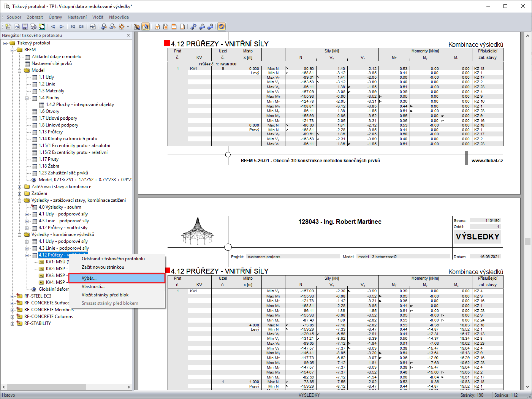Select 1.17 Pruty in the tree

point(49,159)
